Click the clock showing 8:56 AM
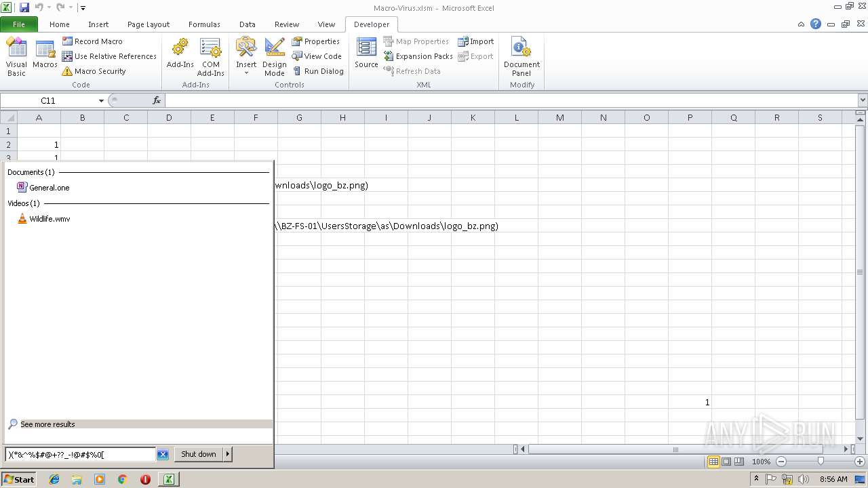Image resolution: width=868 pixels, height=488 pixels. [833, 479]
